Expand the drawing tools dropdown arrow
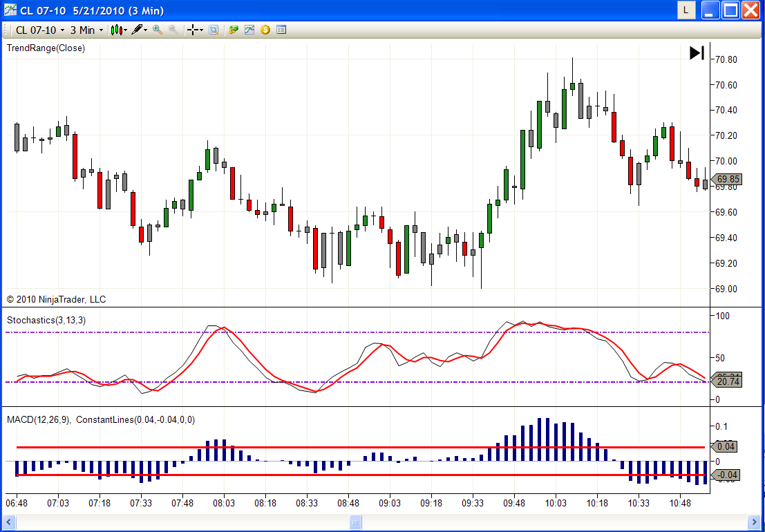This screenshot has height=532, width=765. click(x=145, y=30)
